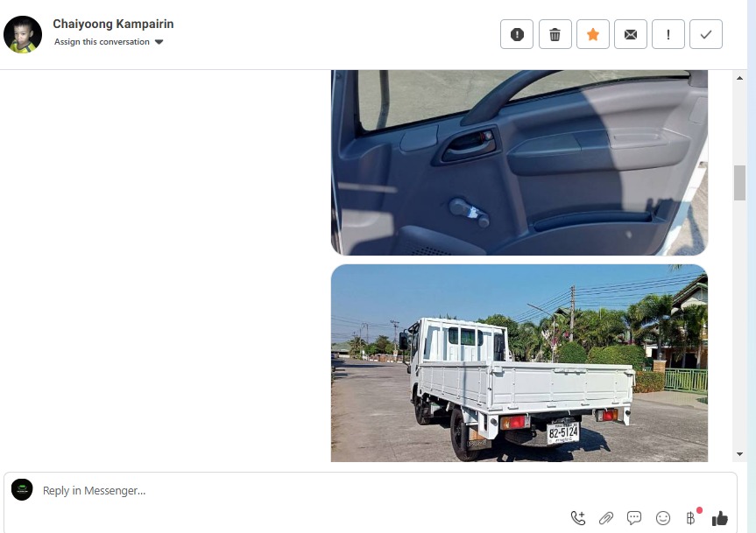The width and height of the screenshot is (756, 533).
Task: Send a thumbs-up like
Action: (x=719, y=518)
